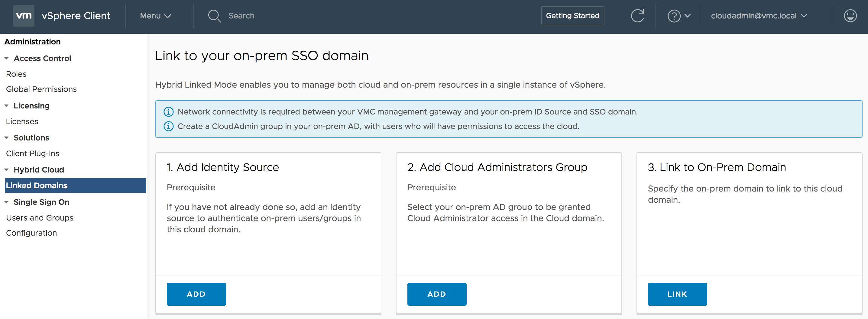The height and width of the screenshot is (319, 868).
Task: Click the magnifying glass search icon
Action: pos(214,16)
